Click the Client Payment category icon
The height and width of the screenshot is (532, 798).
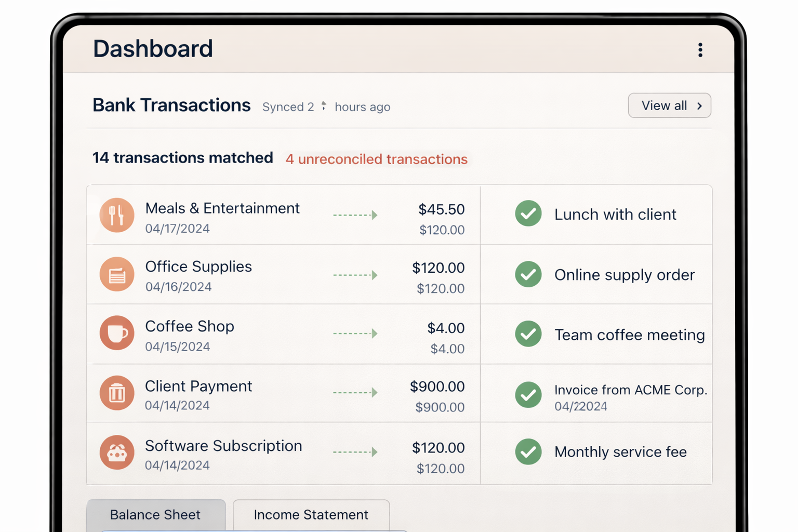click(x=117, y=393)
